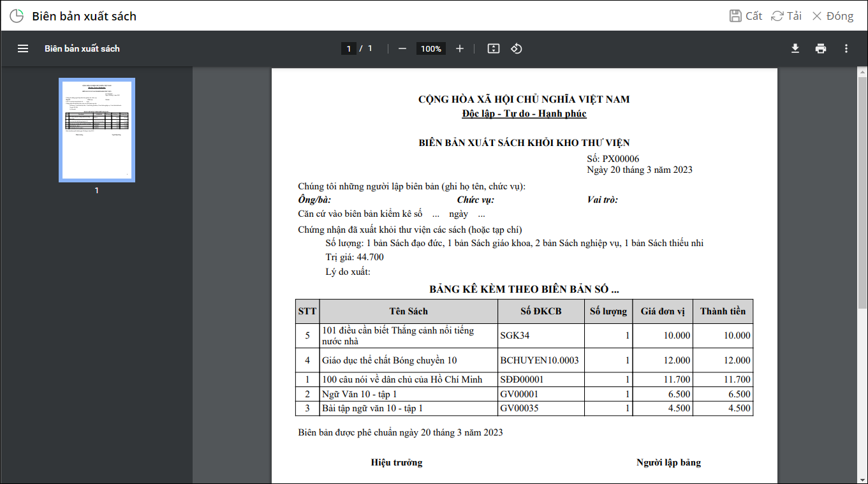The width and height of the screenshot is (868, 484).
Task: Click the Tên Sách column header
Action: (409, 311)
